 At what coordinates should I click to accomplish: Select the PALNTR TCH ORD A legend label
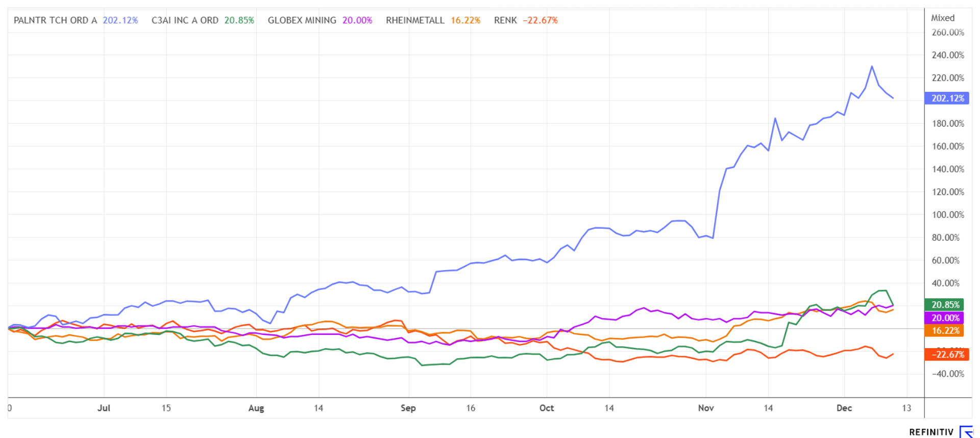point(55,20)
